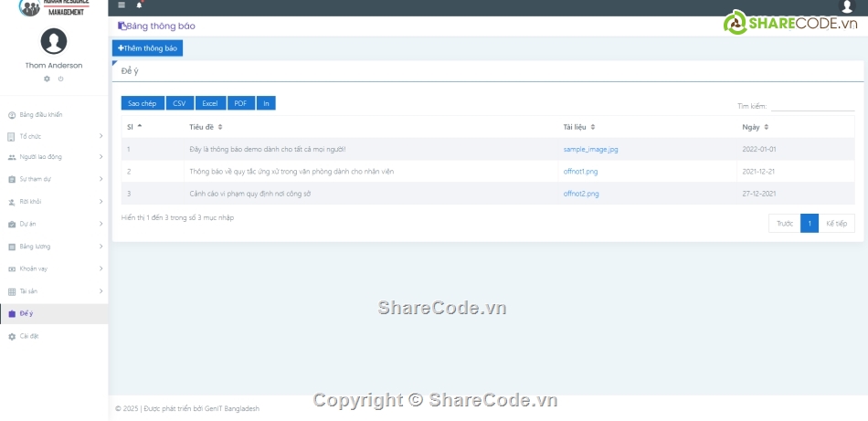The height and width of the screenshot is (421, 868).
Task: Export the table to Excel
Action: [x=210, y=103]
